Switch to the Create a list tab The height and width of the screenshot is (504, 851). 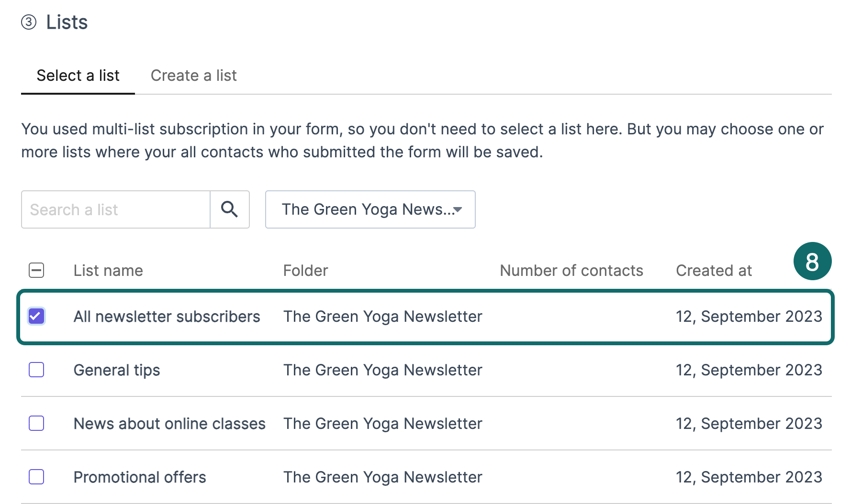193,76
